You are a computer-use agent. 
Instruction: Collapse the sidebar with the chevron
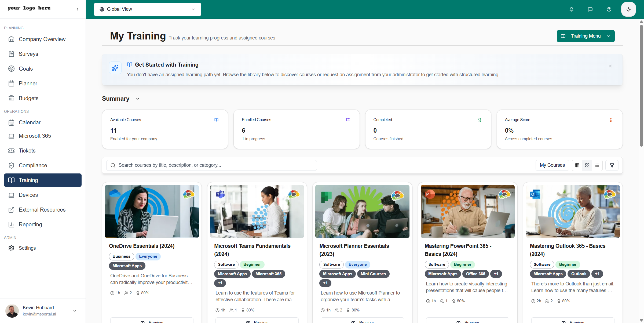(77, 9)
